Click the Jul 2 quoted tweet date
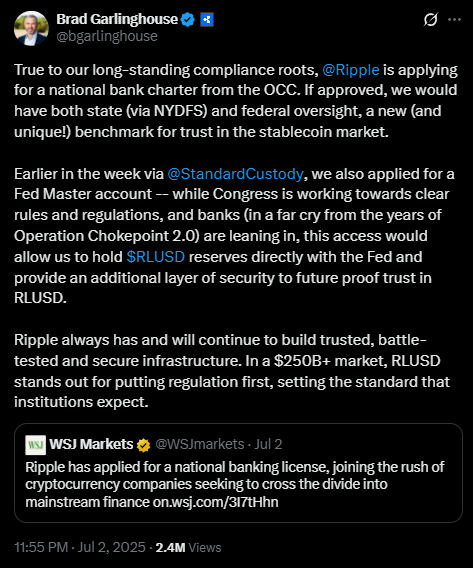Viewport: 473px width, 568px height. (268, 444)
